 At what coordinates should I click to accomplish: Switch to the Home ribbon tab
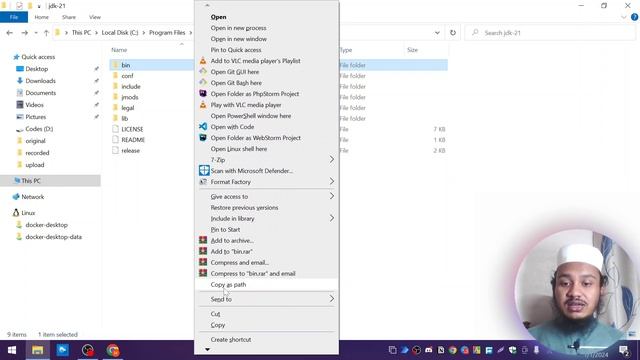click(41, 17)
